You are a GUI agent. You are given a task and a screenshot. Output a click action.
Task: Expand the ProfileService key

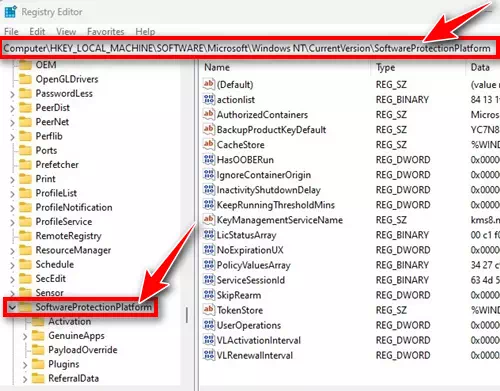tap(12, 222)
